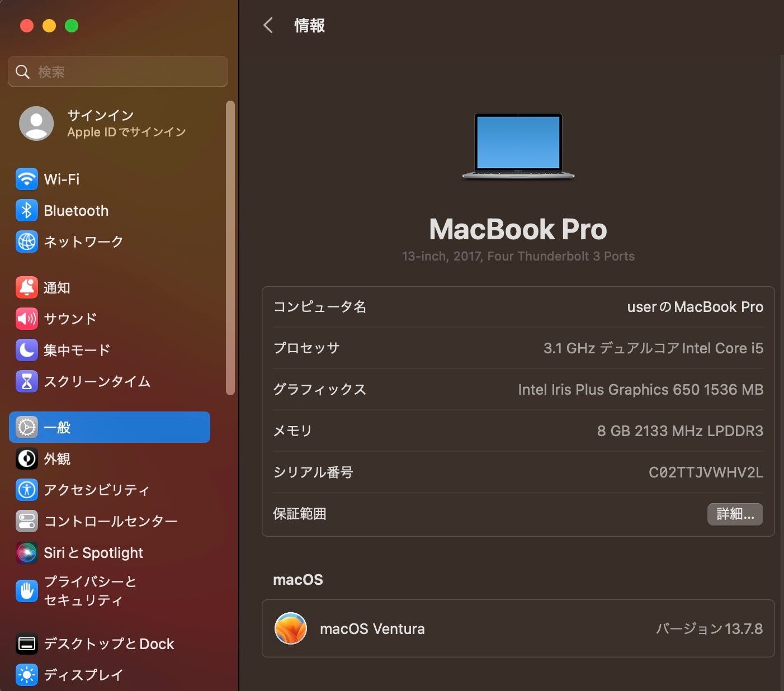Click the MacBook Pro model heading
This screenshot has height=691, width=784.
(518, 229)
